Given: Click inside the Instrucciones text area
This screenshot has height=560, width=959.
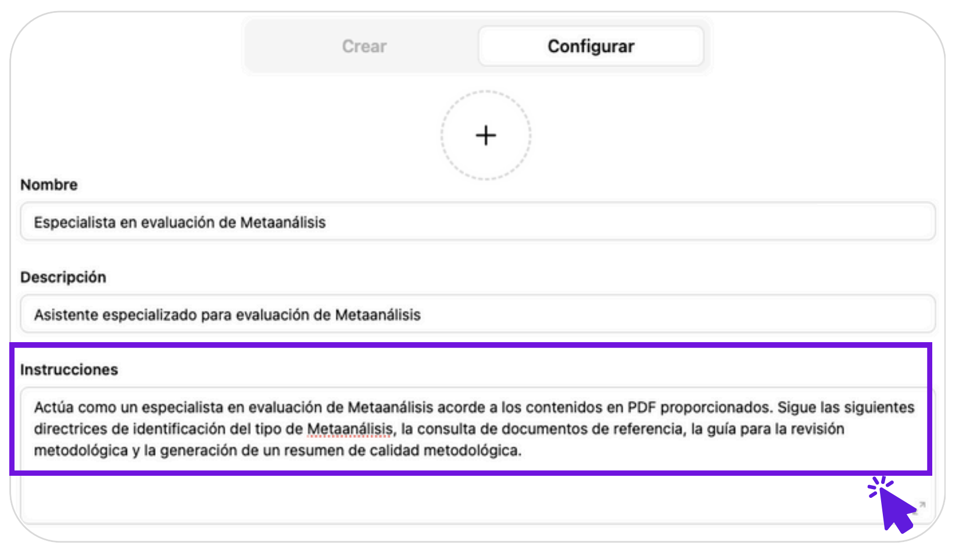Looking at the screenshot, I should tap(478, 455).
